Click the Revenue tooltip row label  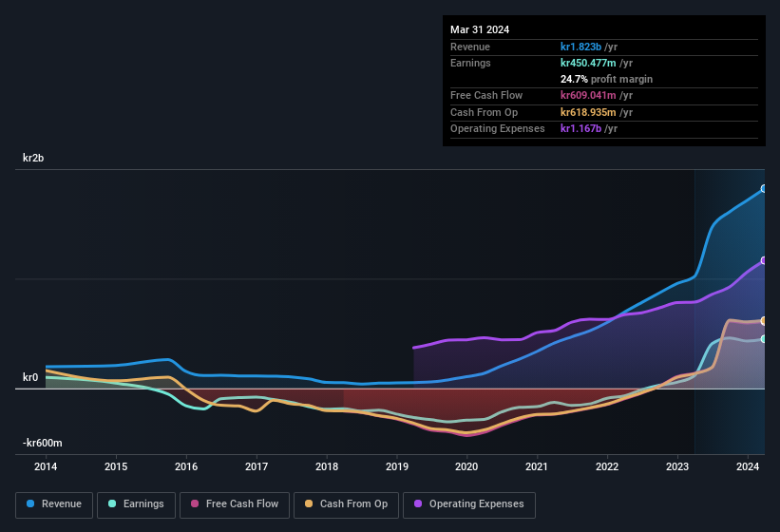tap(470, 47)
